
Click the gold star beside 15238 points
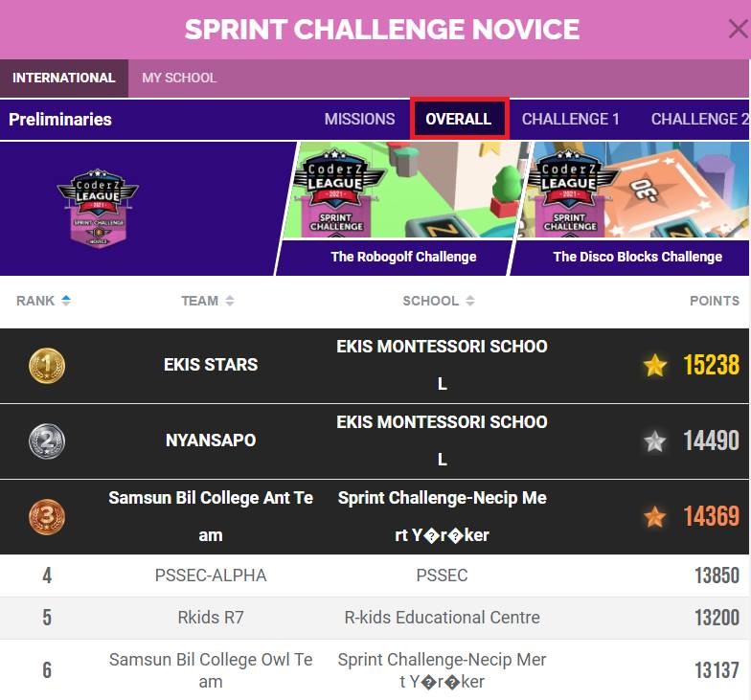tap(655, 365)
